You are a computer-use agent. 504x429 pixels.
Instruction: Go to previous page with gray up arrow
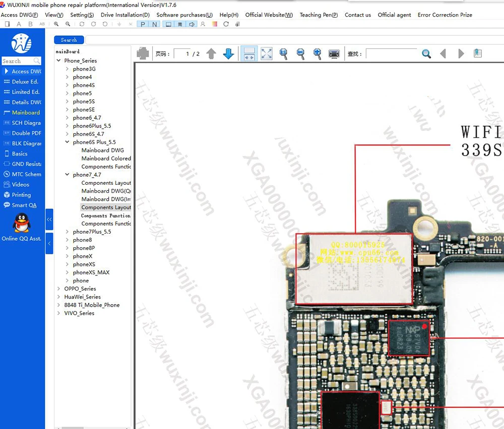coord(211,53)
